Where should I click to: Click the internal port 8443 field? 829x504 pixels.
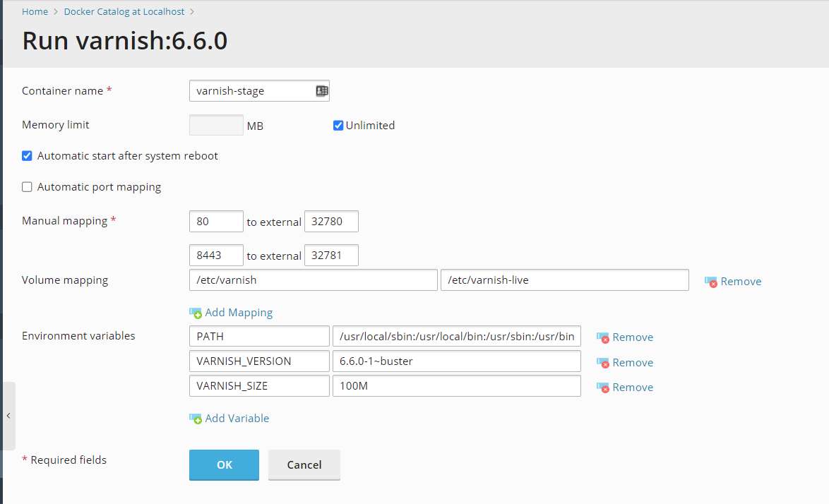tap(216, 255)
